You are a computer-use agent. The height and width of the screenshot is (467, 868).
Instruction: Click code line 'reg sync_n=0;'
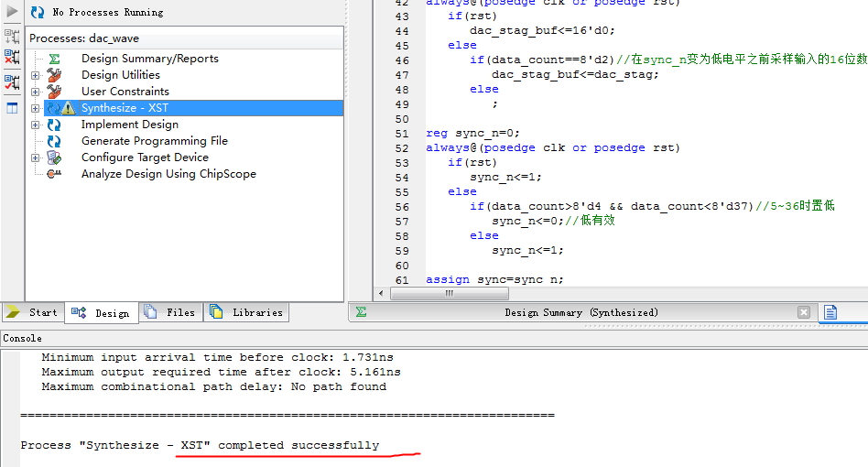click(472, 134)
